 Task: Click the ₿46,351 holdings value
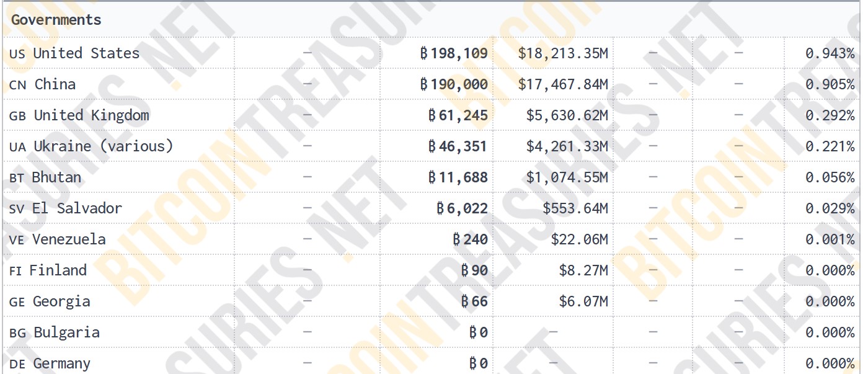pos(458,146)
